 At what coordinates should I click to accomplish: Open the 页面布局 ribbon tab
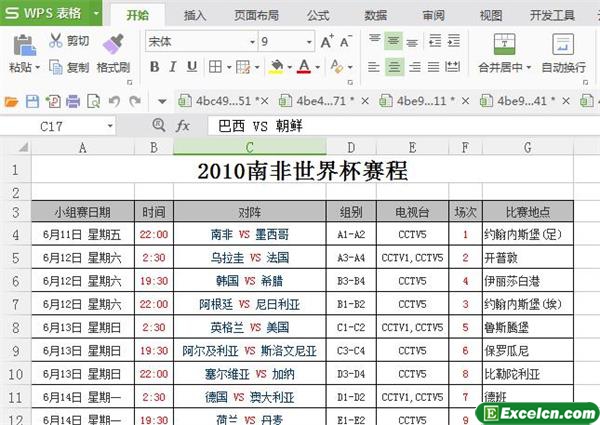click(x=256, y=15)
